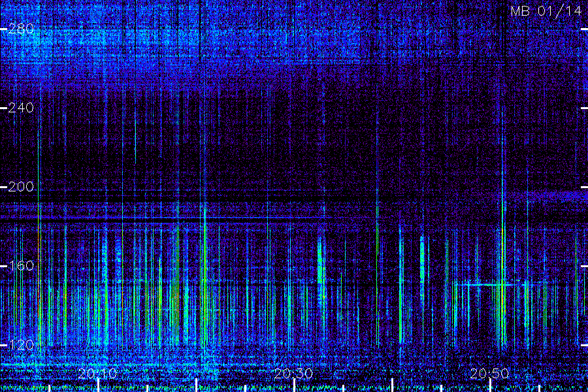Click the 20:10 time axis label

(x=97, y=374)
